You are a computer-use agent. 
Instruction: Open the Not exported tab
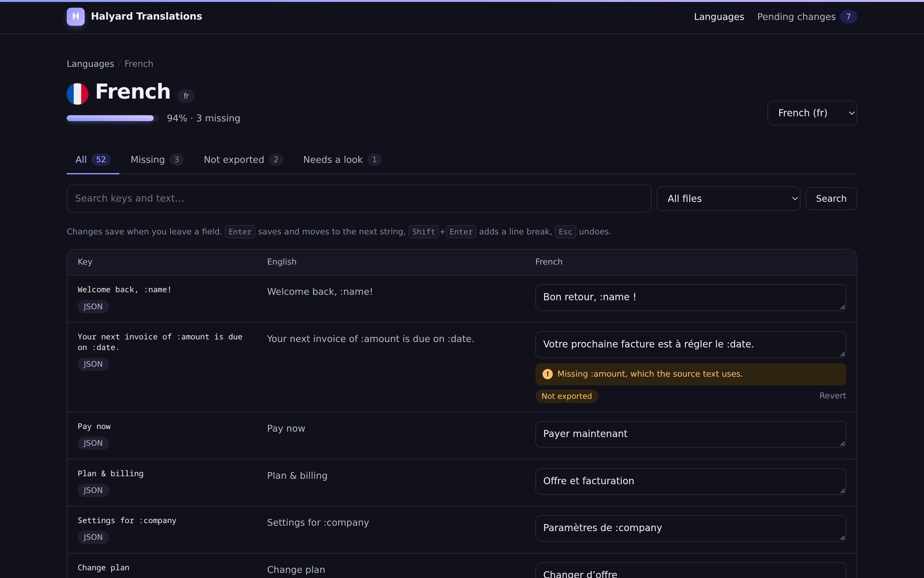coord(243,160)
